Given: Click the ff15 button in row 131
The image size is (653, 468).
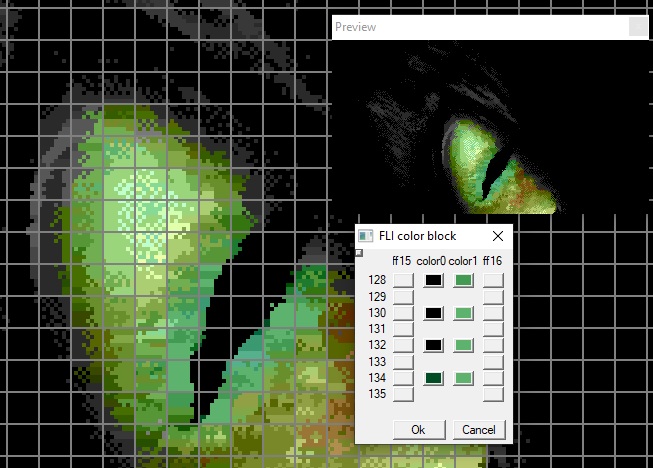Looking at the screenshot, I should [402, 329].
